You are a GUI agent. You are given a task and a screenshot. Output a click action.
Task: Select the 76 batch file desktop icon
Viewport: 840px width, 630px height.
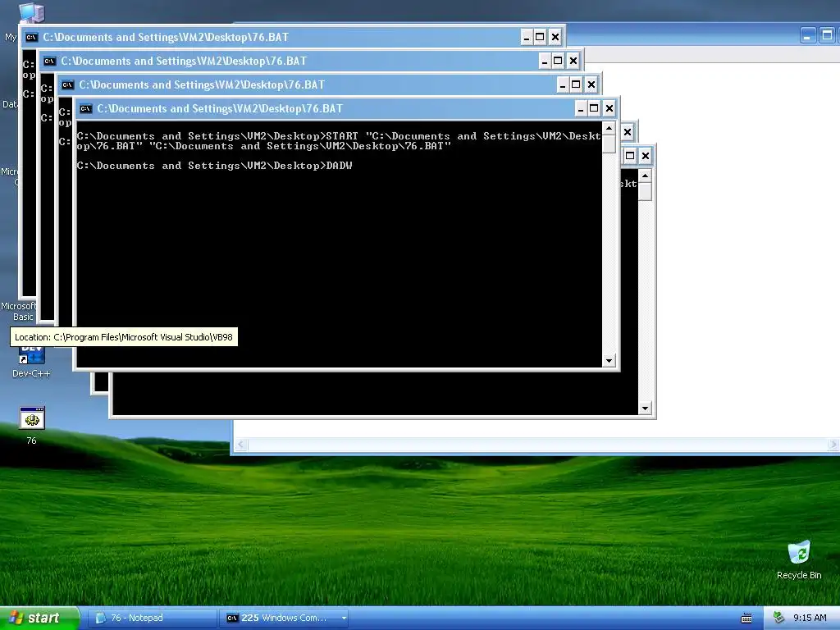click(x=32, y=426)
